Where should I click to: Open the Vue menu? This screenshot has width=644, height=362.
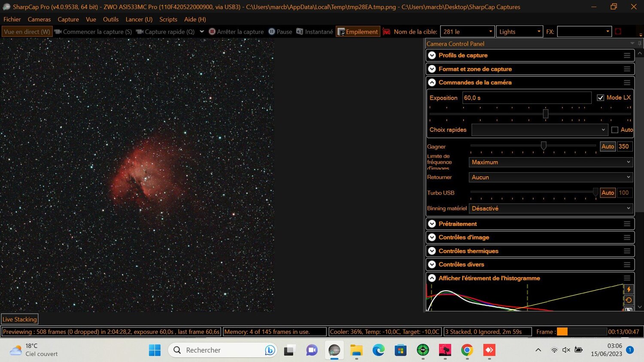(91, 19)
